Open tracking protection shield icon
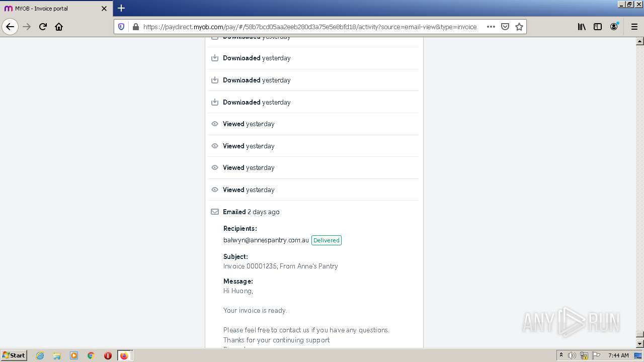Image resolution: width=644 pixels, height=362 pixels. click(x=121, y=27)
